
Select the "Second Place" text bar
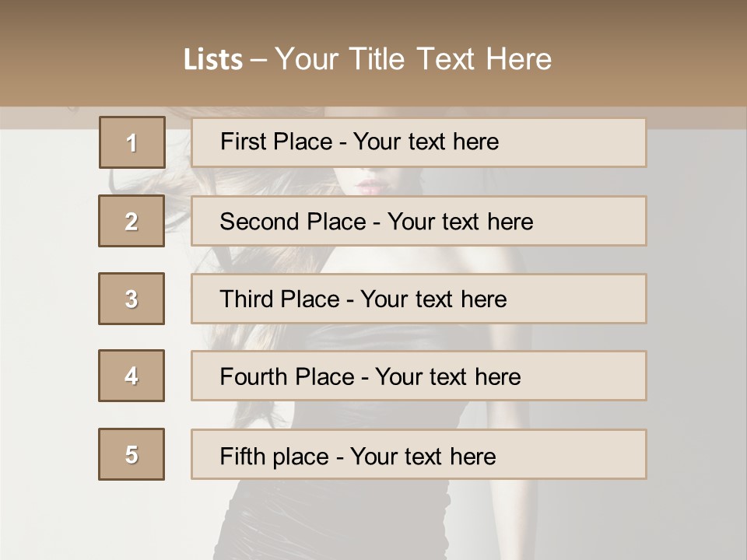click(x=419, y=221)
